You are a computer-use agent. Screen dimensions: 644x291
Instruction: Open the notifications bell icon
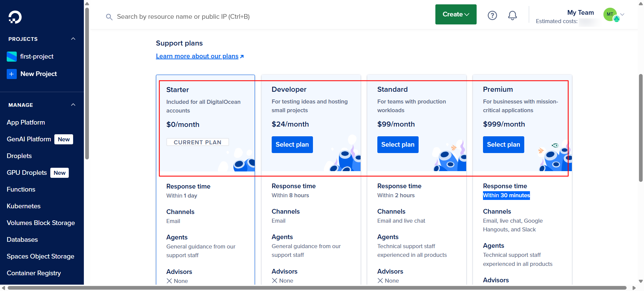[x=512, y=15]
